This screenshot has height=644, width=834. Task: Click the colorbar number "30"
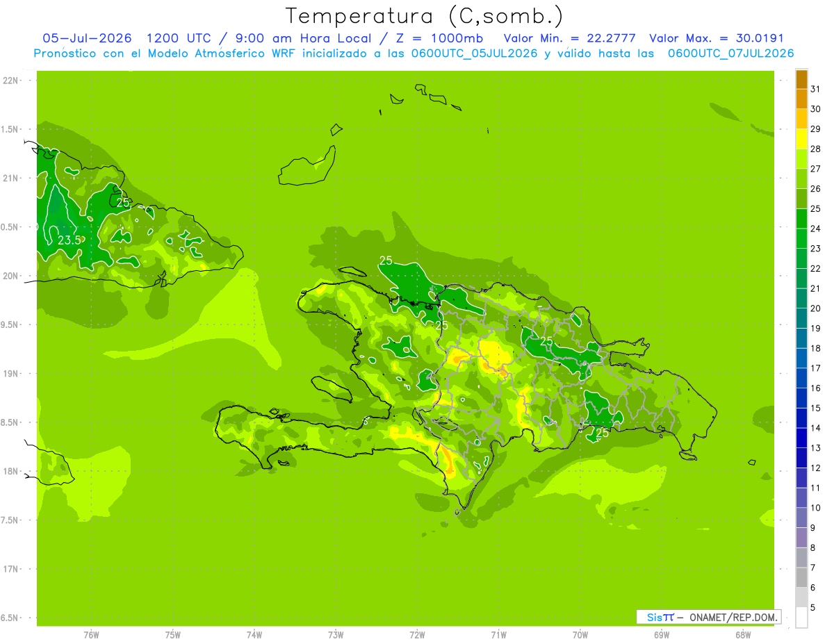[815, 108]
